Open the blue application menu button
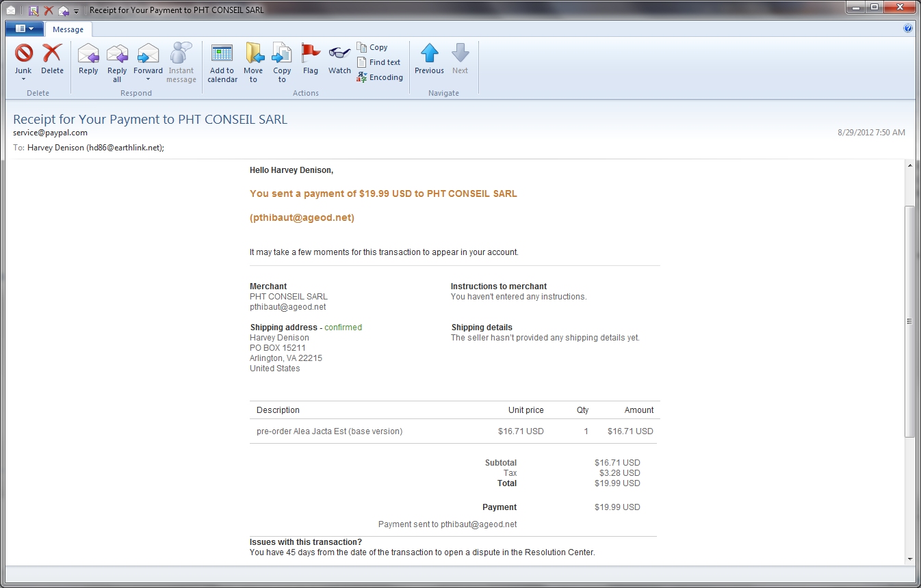 click(x=25, y=29)
